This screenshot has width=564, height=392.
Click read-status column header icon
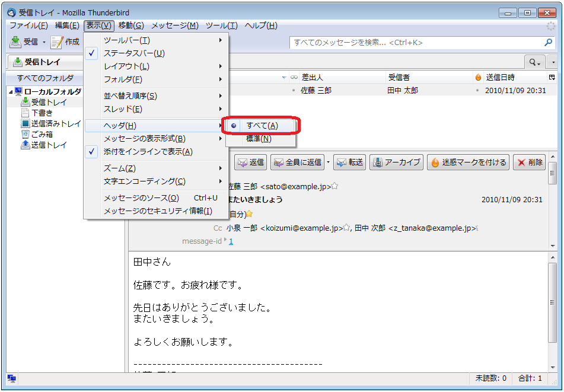tap(294, 77)
